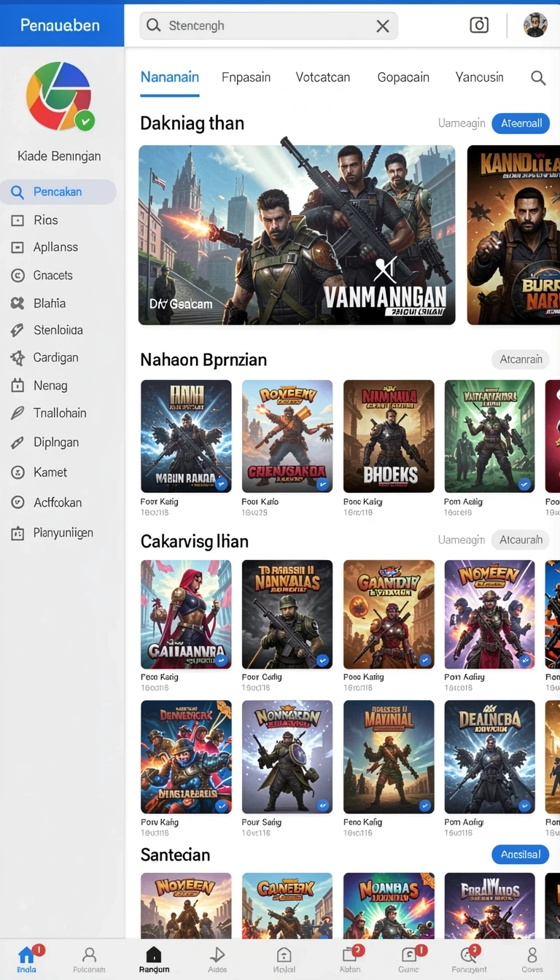This screenshot has width=560, height=980.
Task: Open the Mabun Rakaa game card
Action: coord(186,436)
